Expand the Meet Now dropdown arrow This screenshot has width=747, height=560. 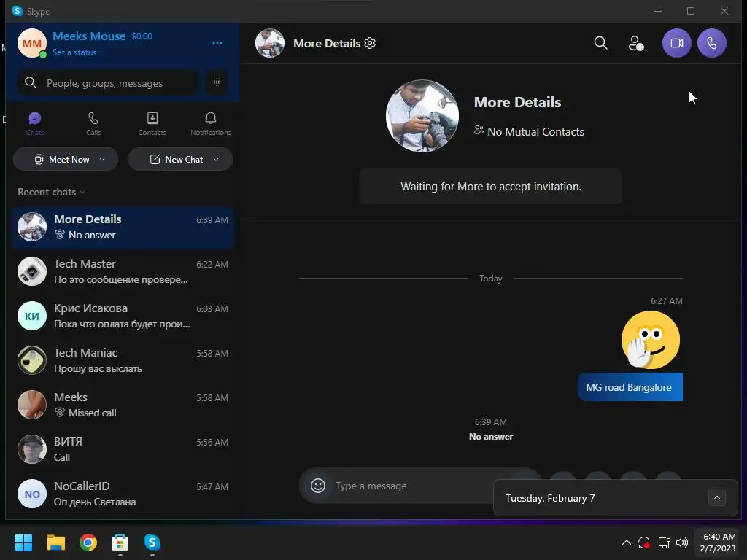tap(102, 159)
